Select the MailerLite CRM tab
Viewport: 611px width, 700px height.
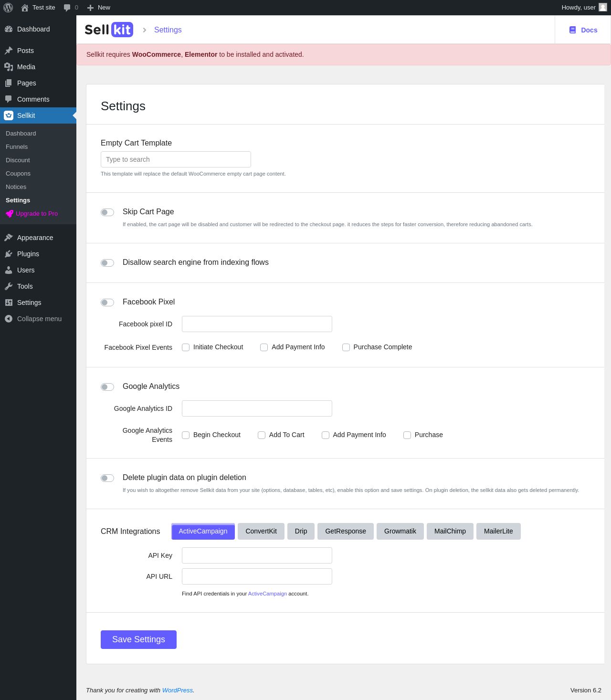pos(498,531)
